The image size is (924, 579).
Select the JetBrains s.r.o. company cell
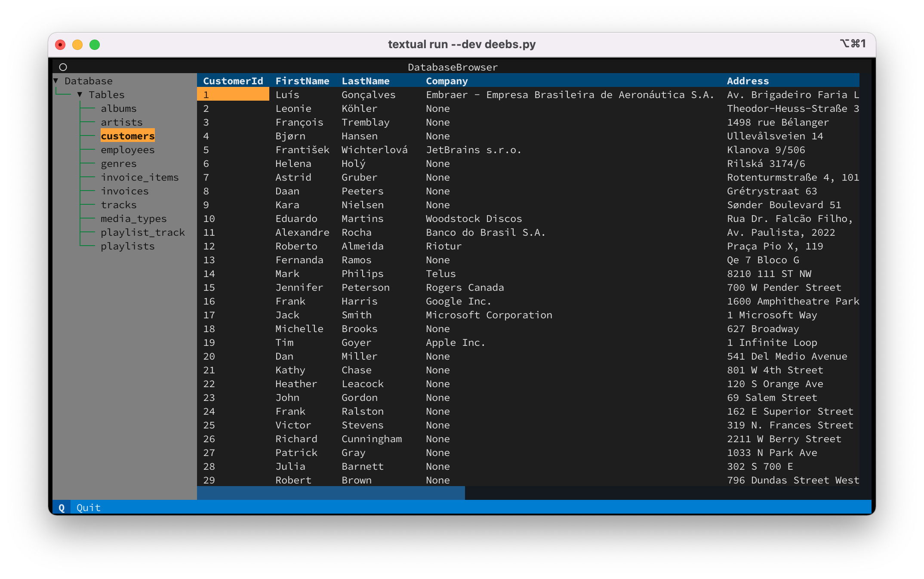[x=473, y=150]
